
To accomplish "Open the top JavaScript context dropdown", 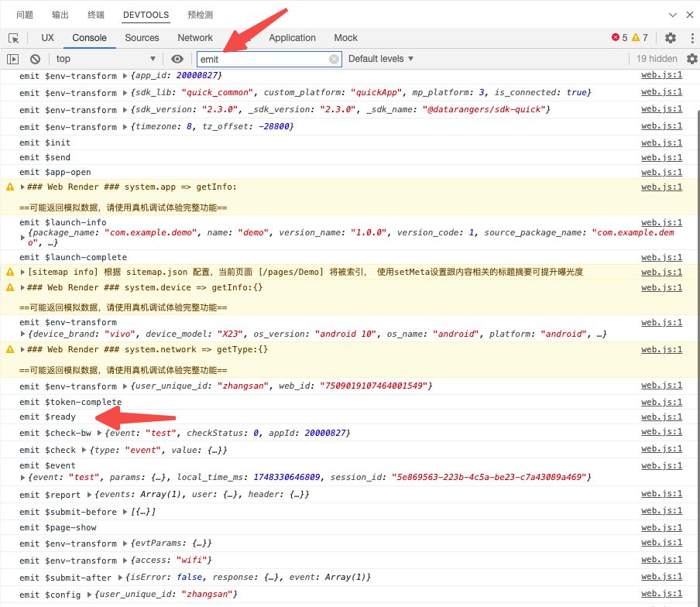I will coord(105,59).
